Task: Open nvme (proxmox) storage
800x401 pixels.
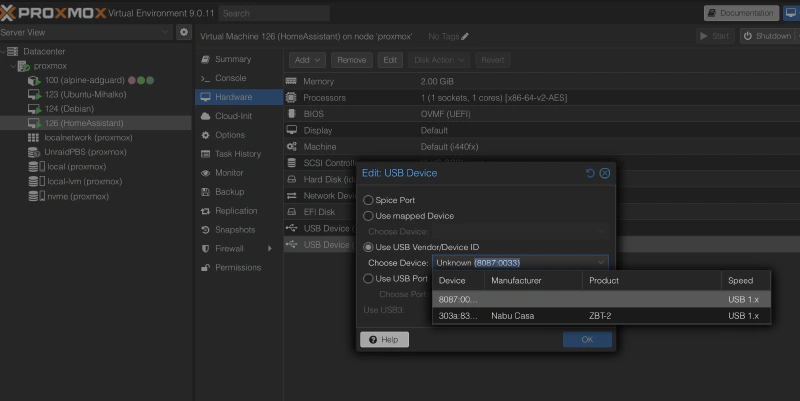Action: (x=78, y=196)
